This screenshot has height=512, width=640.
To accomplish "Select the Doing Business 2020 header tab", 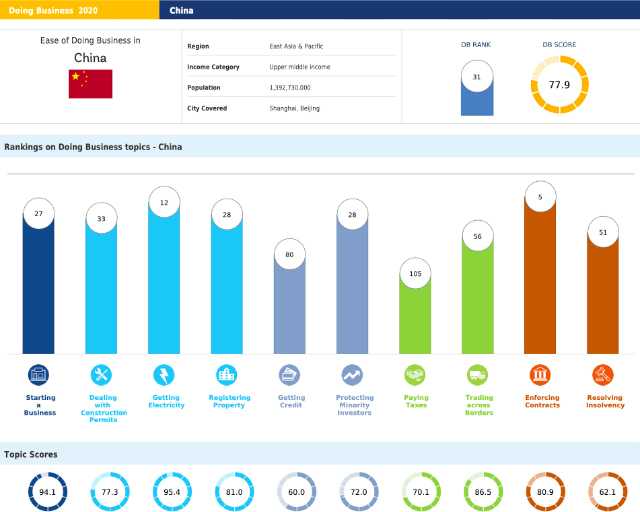I will click(79, 10).
